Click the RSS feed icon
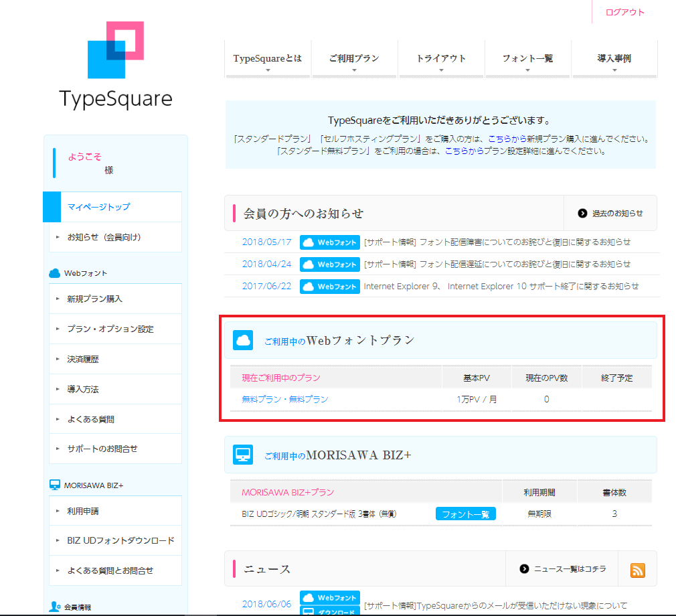Screen dimensions: 676x616 pos(637,570)
